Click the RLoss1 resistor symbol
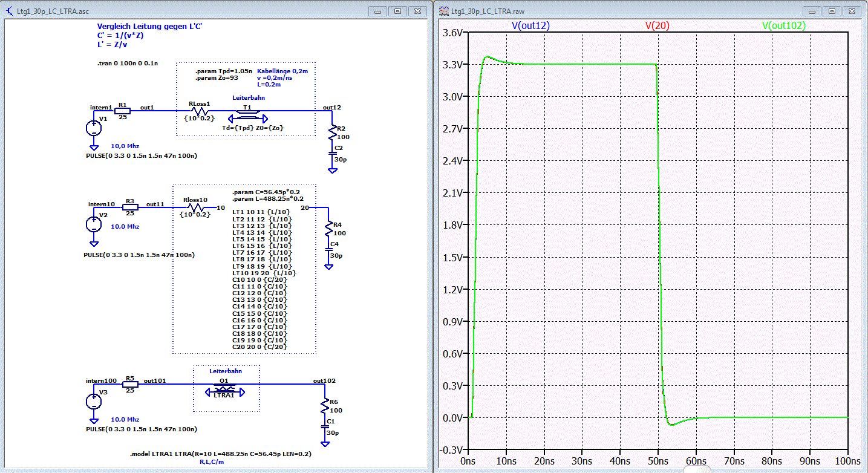This screenshot has height=473, width=868. point(200,111)
